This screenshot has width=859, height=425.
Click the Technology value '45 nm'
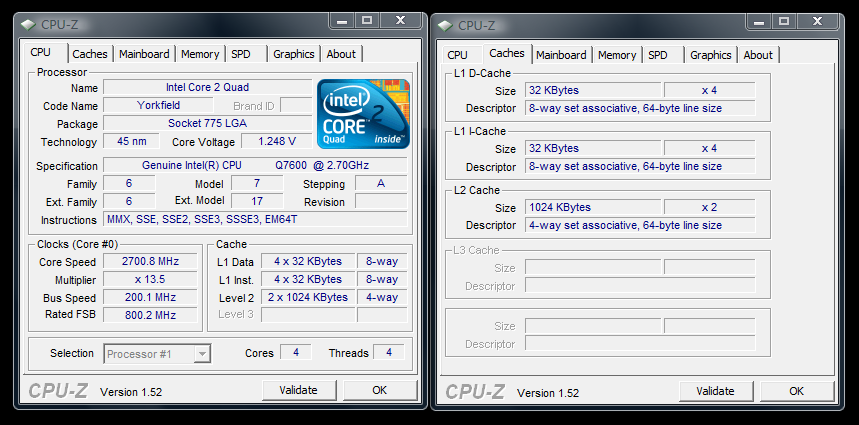(x=131, y=141)
